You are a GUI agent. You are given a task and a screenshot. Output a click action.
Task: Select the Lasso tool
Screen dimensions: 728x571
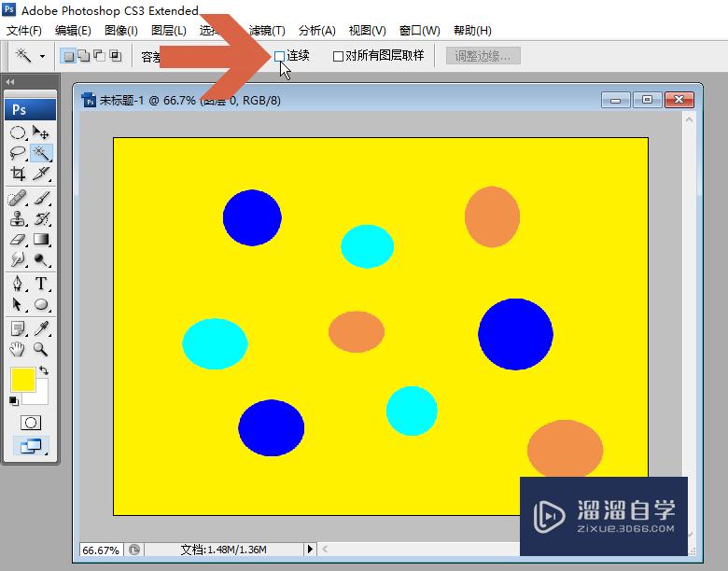click(x=18, y=153)
